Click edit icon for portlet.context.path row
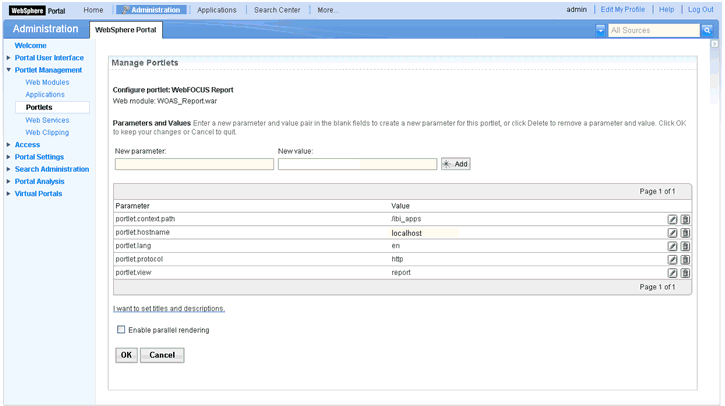725x406 pixels. pyautogui.click(x=673, y=219)
